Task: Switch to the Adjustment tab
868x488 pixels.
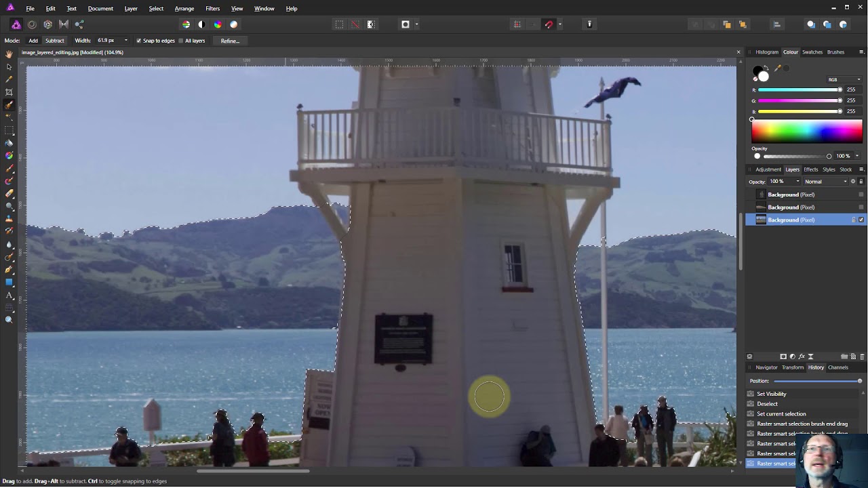Action: tap(768, 169)
